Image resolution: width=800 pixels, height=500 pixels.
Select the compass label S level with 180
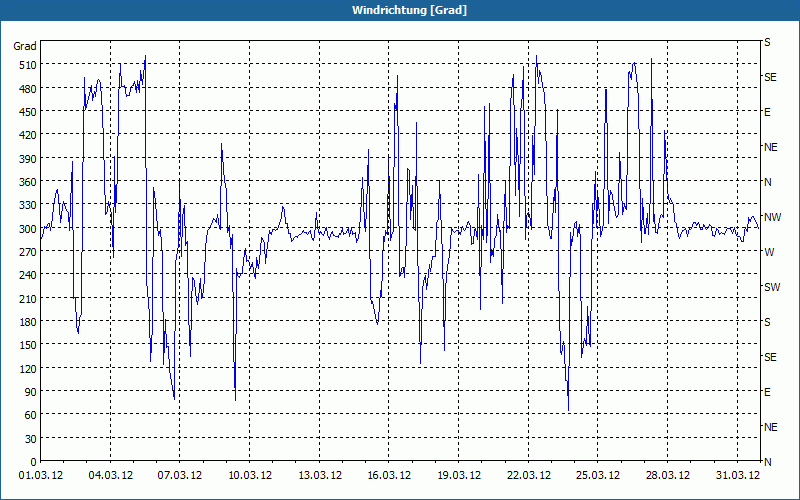click(767, 322)
